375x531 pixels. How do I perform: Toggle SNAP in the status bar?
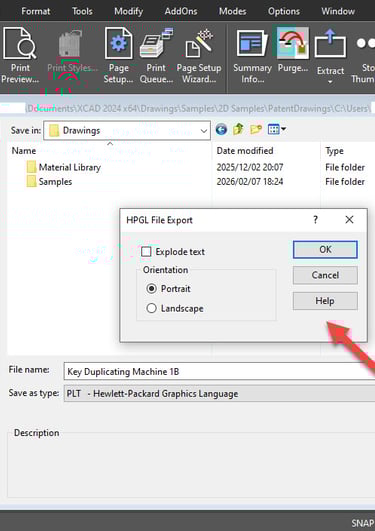pyautogui.click(x=363, y=523)
